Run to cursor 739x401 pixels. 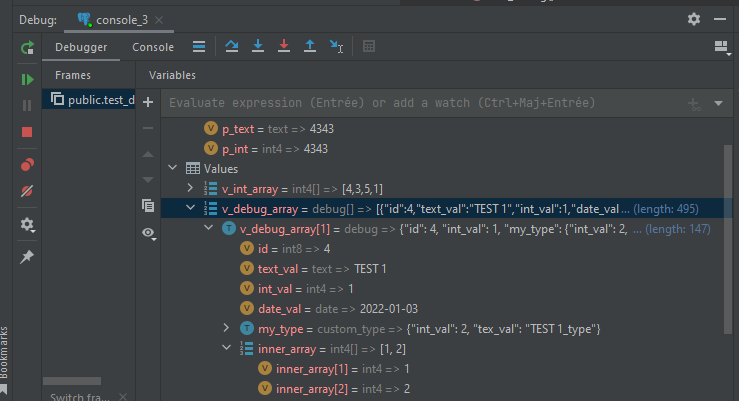tap(336, 47)
